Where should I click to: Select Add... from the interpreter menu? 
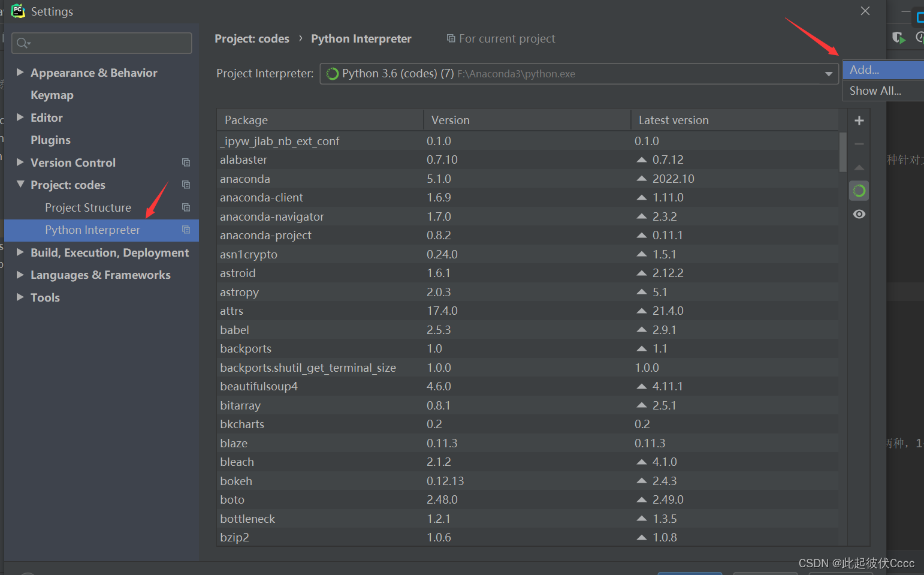[x=883, y=70]
